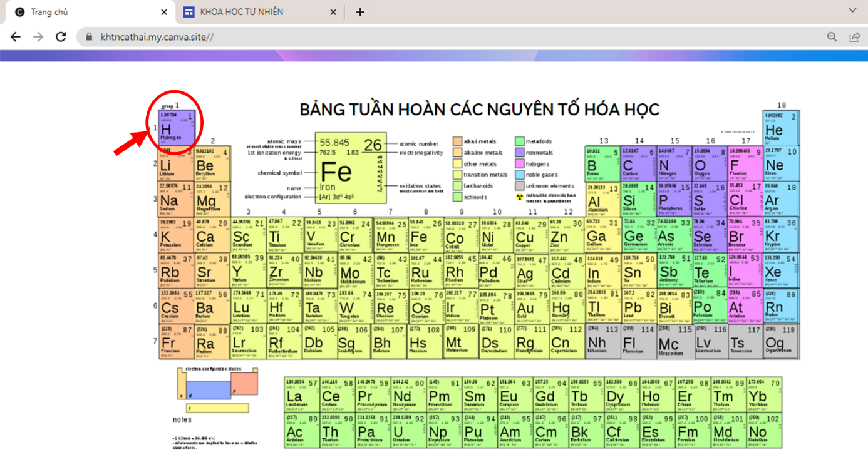Close the Trang chủ tab

(x=164, y=12)
